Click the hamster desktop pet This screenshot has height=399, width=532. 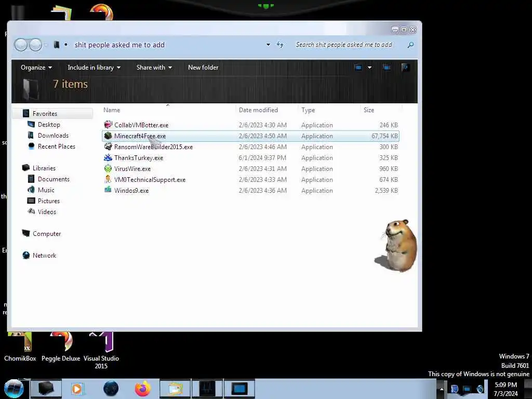coord(396,245)
